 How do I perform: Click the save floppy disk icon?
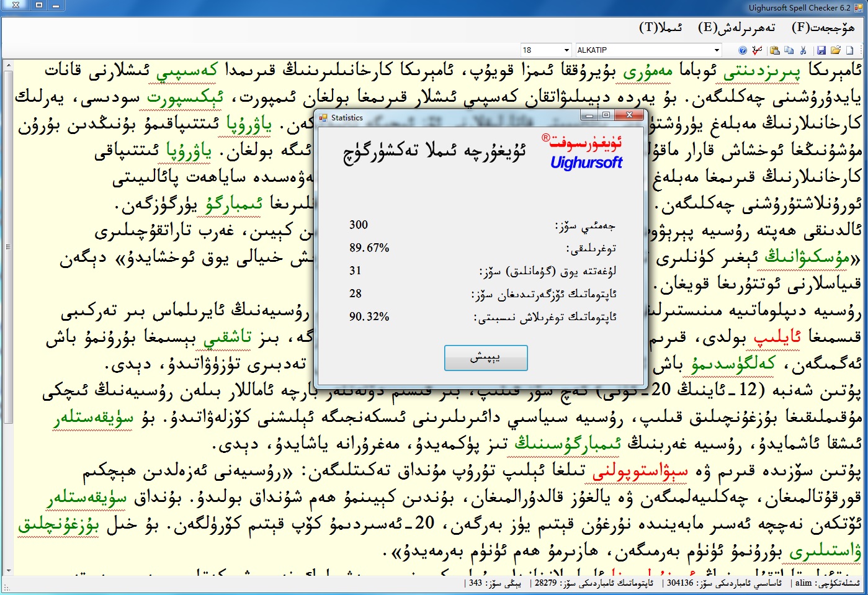pyautogui.click(x=821, y=50)
